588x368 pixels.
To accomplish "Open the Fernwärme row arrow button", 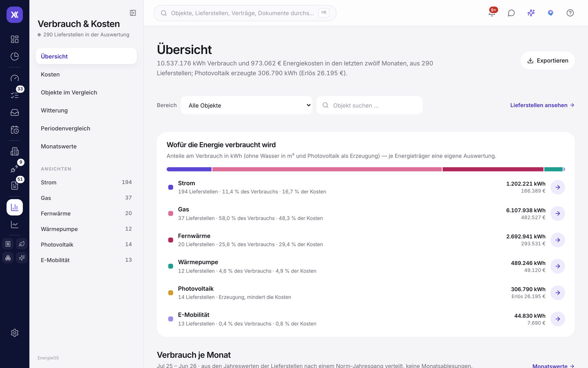I will (558, 240).
